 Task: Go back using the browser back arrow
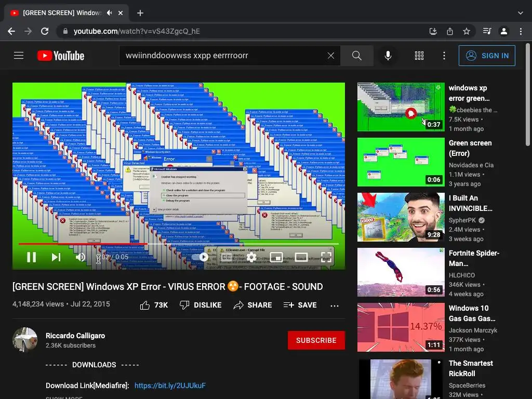coord(11,31)
